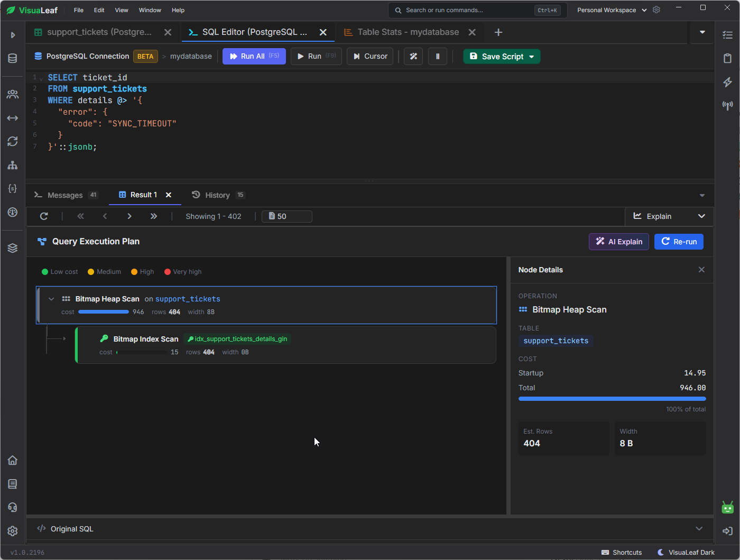The width and height of the screenshot is (740, 560).
Task: Open the support headset icon
Action: 13,507
